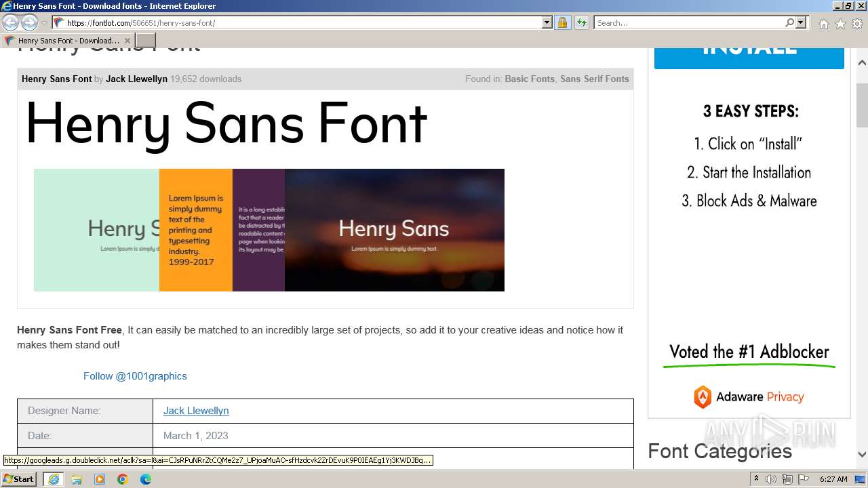The width and height of the screenshot is (868, 488).
Task: Launch Microsoft Edge from taskbar
Action: (146, 479)
